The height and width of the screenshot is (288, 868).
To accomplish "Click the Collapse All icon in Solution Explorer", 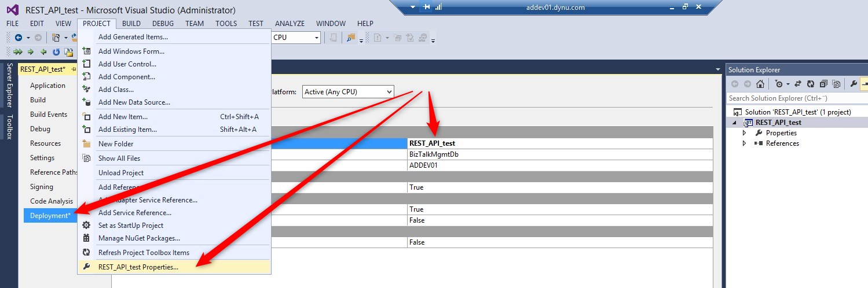I will [823, 84].
